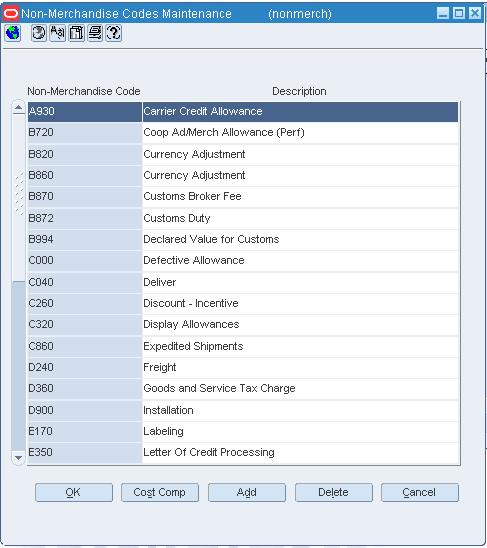
Task: Click the Oracle logo in title bar
Action: (10, 13)
